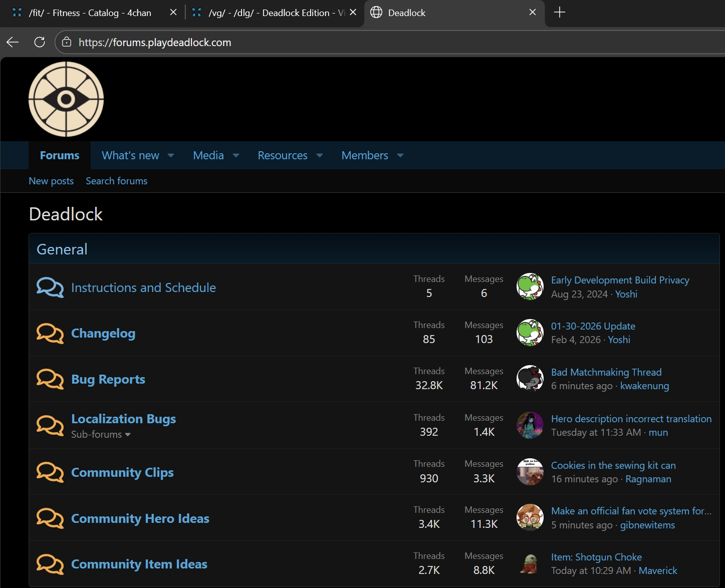Image resolution: width=725 pixels, height=588 pixels.
Task: Click username gibnewitems in Hero Ideas row
Action: [x=647, y=525]
